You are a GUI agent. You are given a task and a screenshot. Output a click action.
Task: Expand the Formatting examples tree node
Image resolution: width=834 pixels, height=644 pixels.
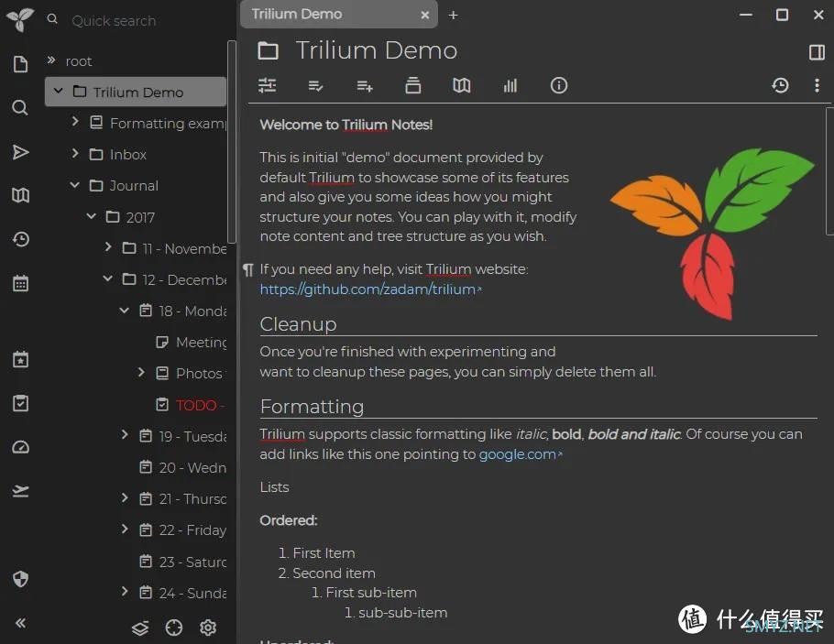(x=75, y=122)
